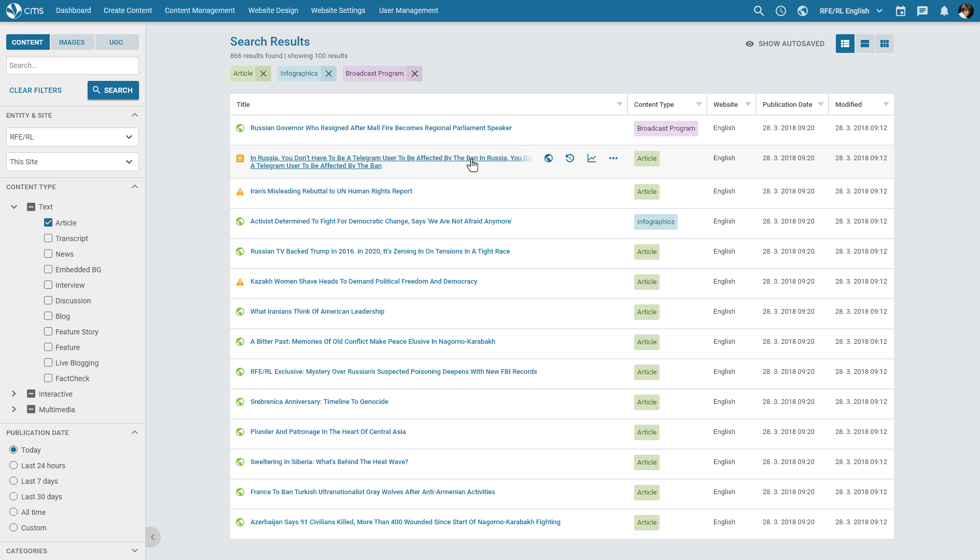Viewport: 980px width, 560px height.
Task: Click Clear Filters
Action: (36, 90)
